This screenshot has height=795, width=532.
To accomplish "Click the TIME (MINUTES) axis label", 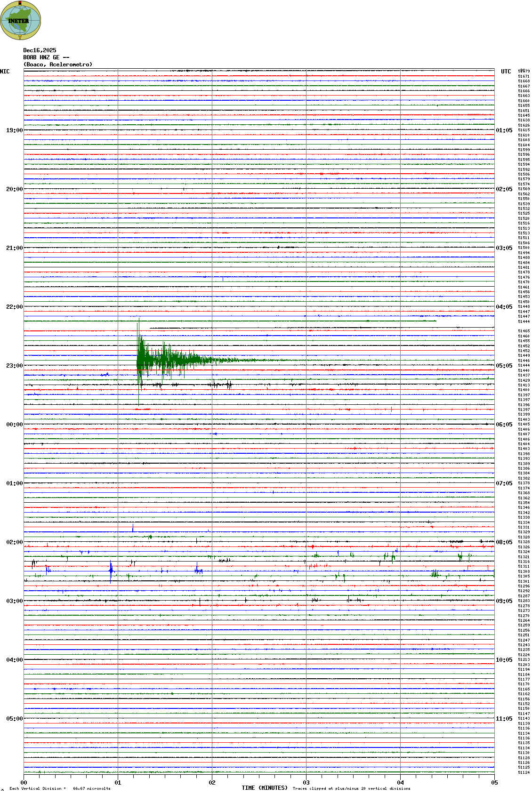I will click(265, 788).
